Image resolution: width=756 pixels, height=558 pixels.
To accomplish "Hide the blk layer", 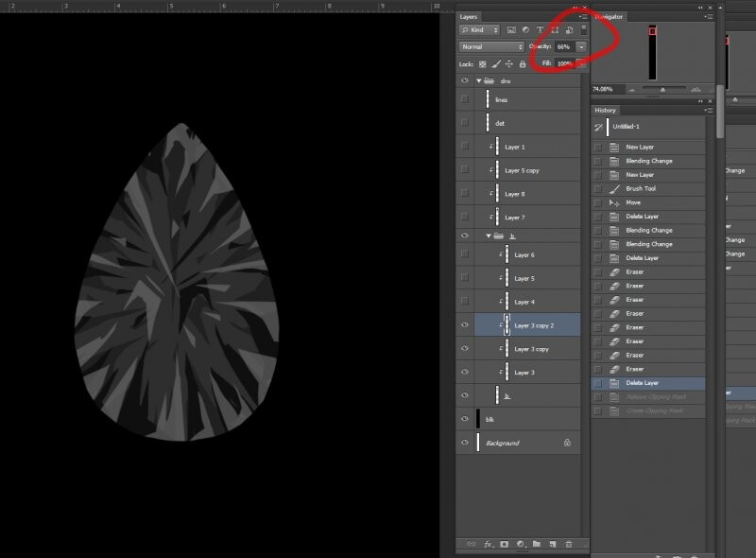I will click(464, 419).
